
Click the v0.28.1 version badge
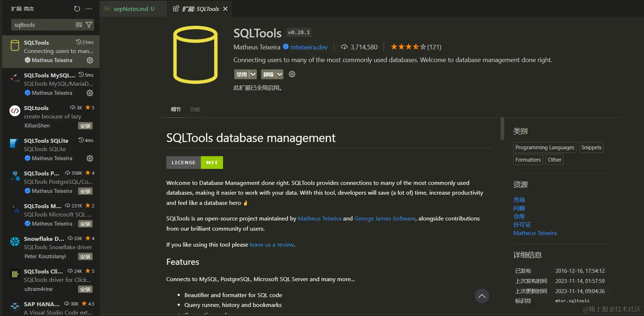click(299, 33)
